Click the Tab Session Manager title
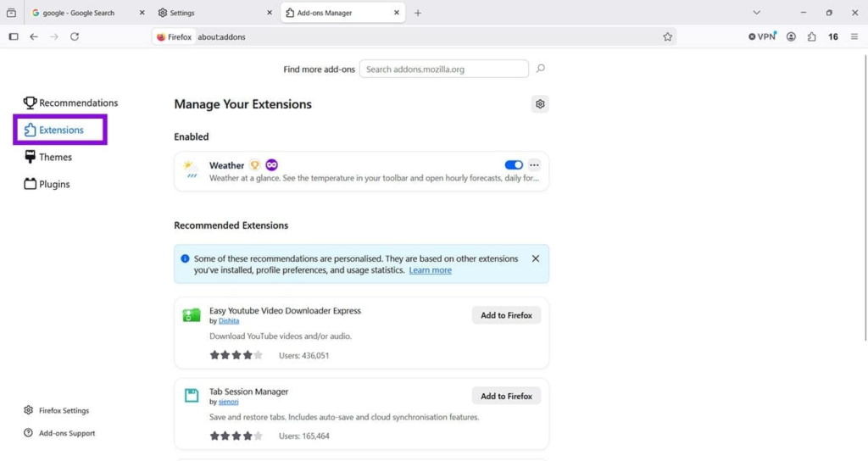Screen dimensions: 868x461 pos(248,392)
